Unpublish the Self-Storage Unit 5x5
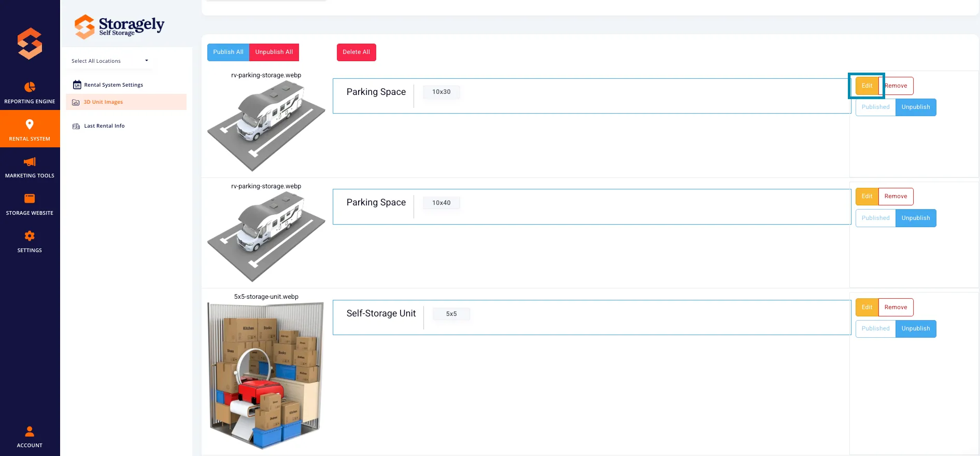 pos(916,328)
